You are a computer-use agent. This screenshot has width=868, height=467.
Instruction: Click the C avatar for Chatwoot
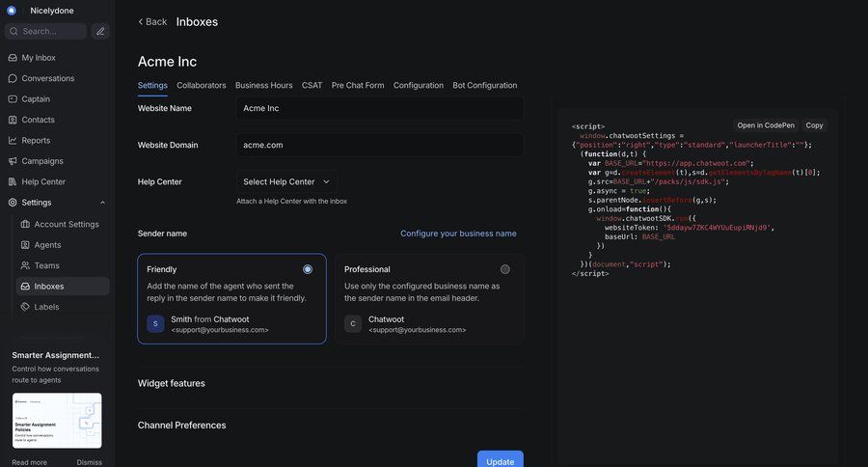[x=353, y=323]
